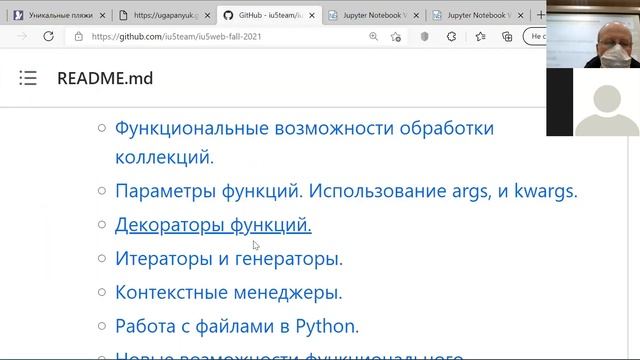Open the Favorites list icon
This screenshot has width=640, height=360.
[480, 36]
